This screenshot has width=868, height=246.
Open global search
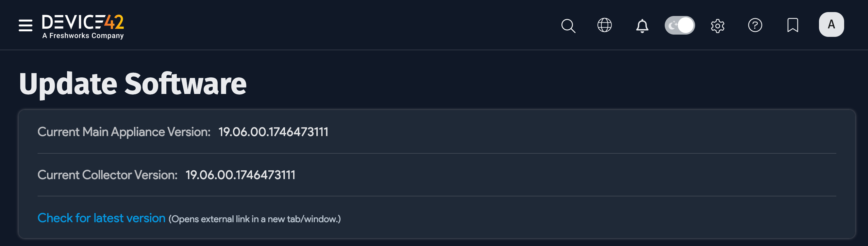coord(569,25)
